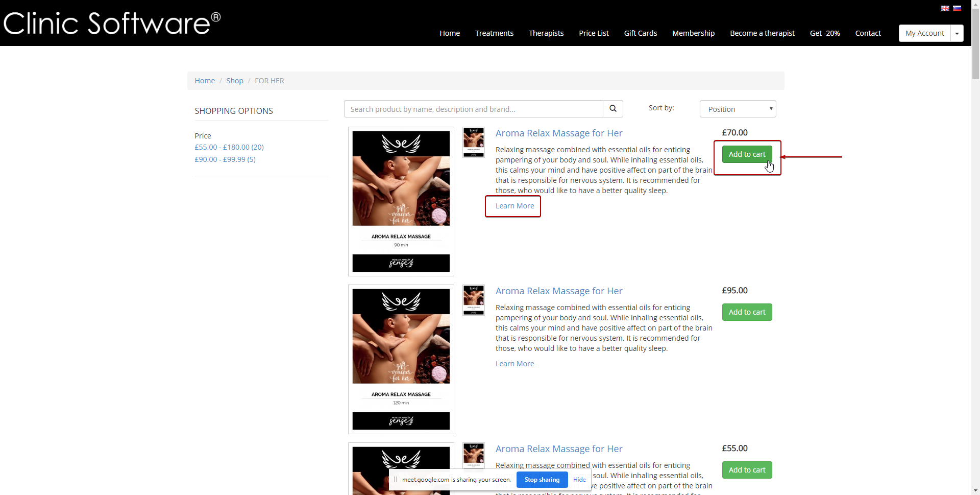Open the My Account dropdown caret
Screen dimensions: 980x495
coord(957,33)
